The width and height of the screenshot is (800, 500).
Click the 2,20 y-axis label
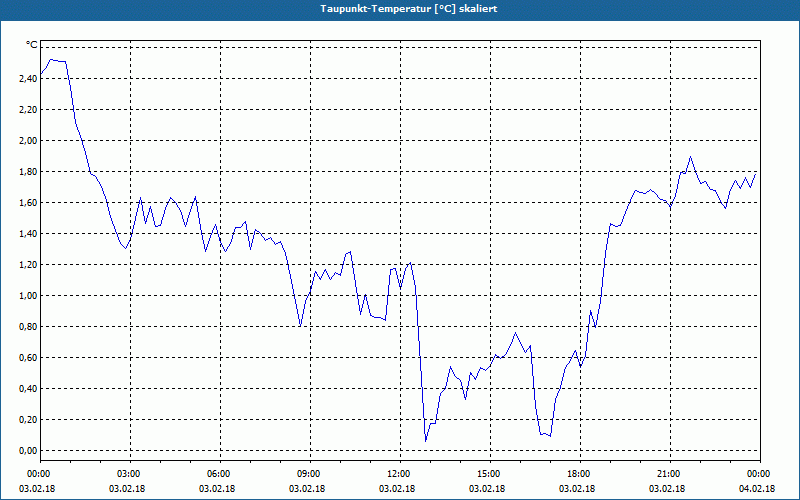[28, 110]
